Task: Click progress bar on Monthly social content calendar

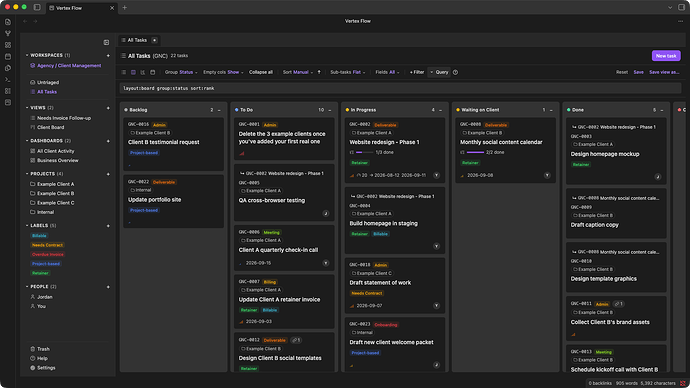Action: click(x=475, y=152)
